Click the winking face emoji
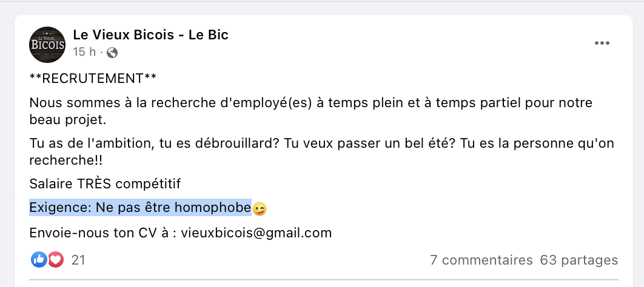 (x=259, y=209)
